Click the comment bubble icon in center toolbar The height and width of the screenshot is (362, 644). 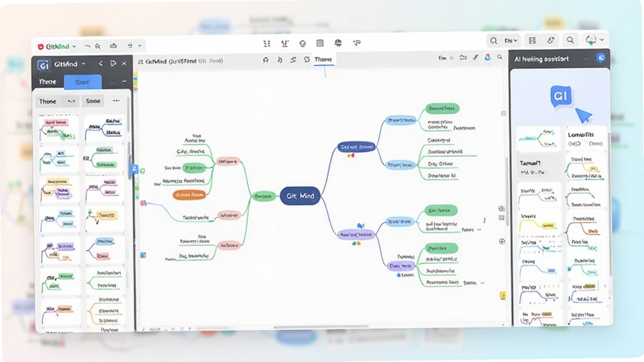[357, 43]
